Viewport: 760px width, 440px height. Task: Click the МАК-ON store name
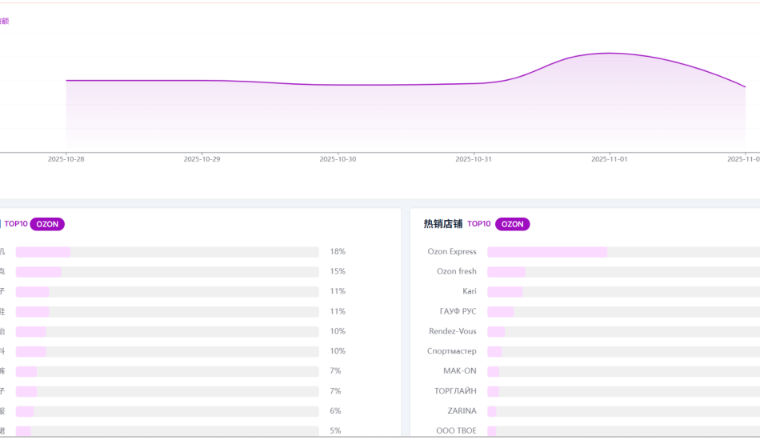(x=459, y=371)
